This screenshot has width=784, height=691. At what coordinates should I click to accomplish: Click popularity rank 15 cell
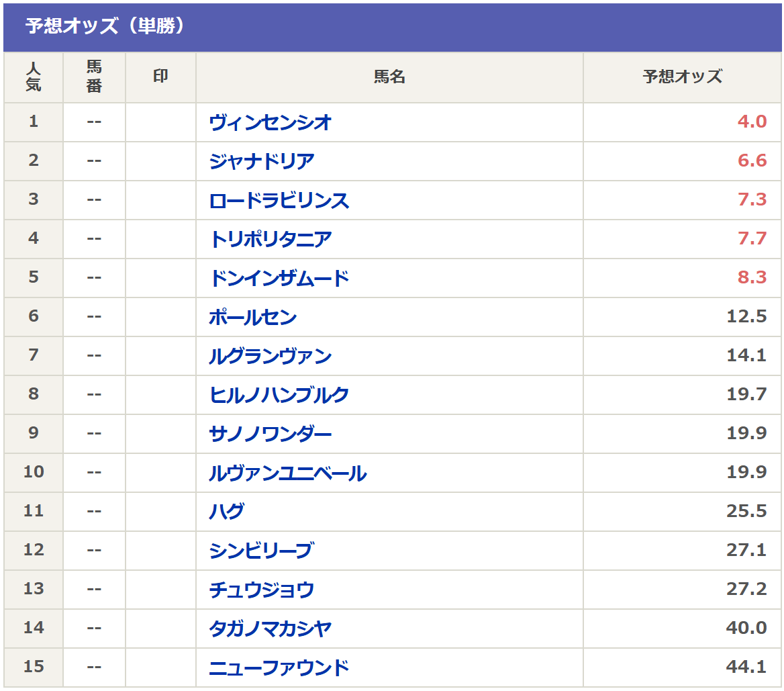pos(34,667)
